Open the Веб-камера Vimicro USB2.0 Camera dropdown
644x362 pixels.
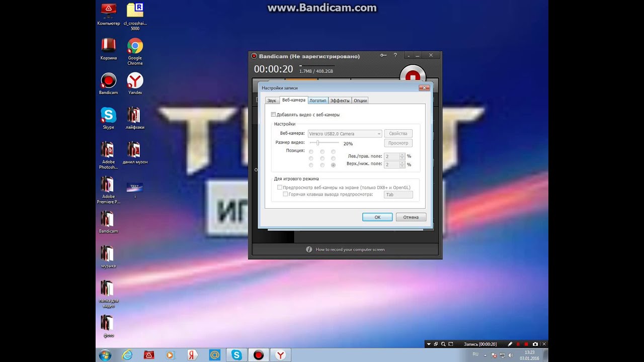pyautogui.click(x=345, y=134)
